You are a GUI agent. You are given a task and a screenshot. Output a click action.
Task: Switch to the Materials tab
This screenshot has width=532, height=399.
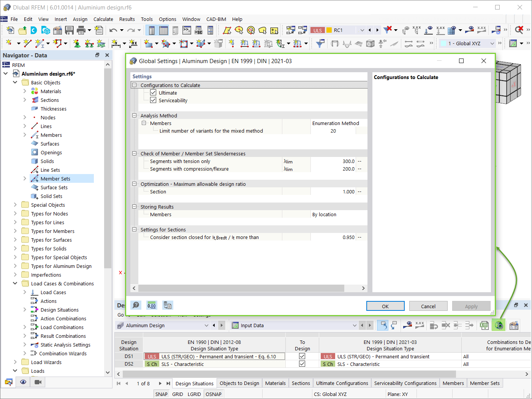pyautogui.click(x=275, y=383)
